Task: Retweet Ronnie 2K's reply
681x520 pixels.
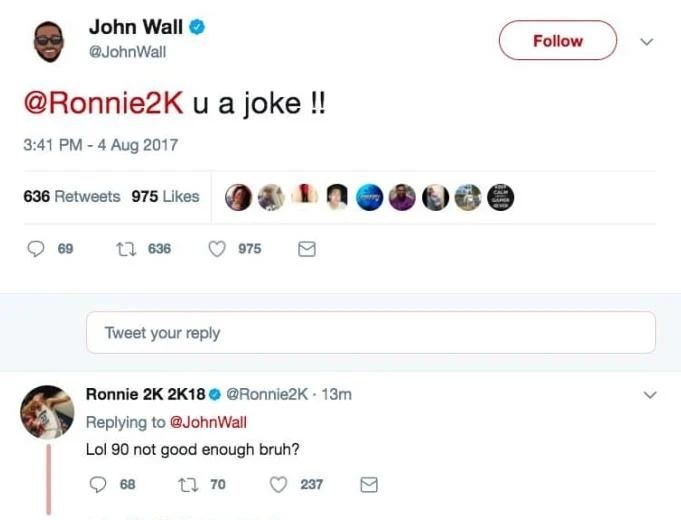Action: (x=187, y=484)
